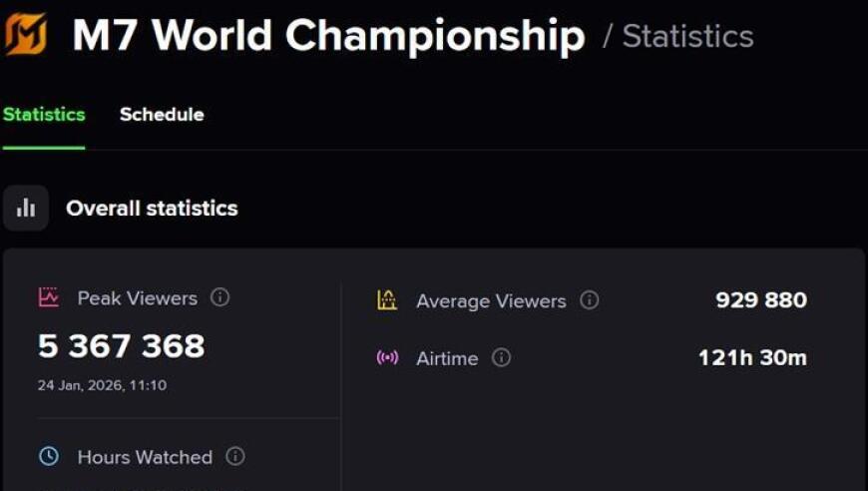Image resolution: width=868 pixels, height=491 pixels.
Task: Show info tooltip for Average Viewers
Action: coord(590,300)
